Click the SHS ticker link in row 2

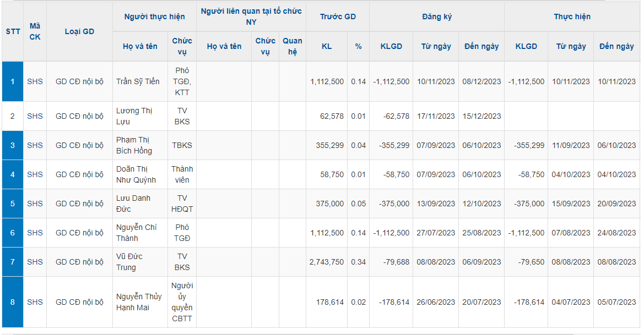[35, 116]
